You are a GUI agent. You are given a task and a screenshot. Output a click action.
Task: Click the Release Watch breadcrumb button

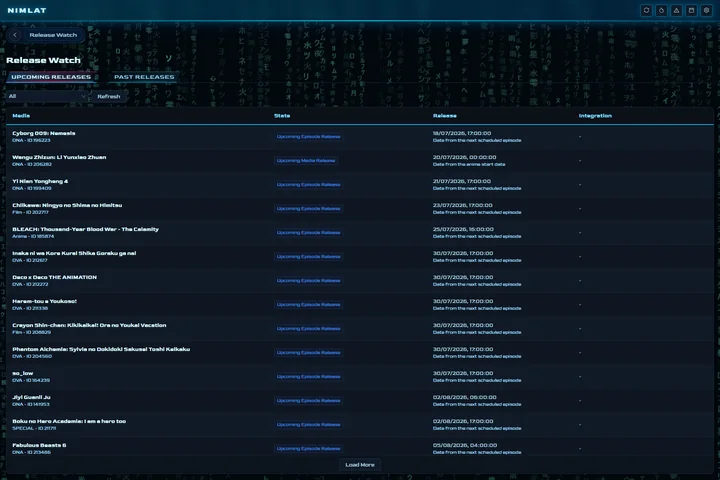point(53,35)
